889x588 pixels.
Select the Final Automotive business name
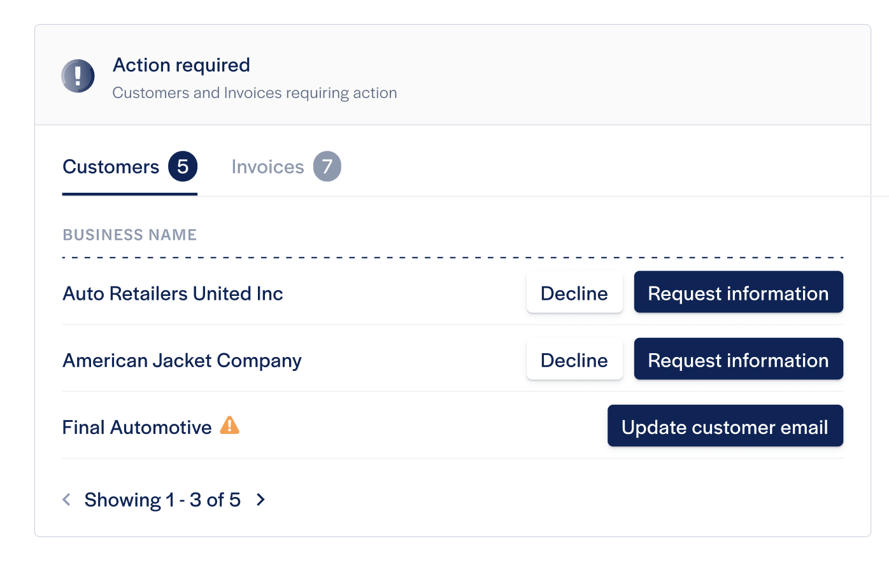tap(137, 427)
